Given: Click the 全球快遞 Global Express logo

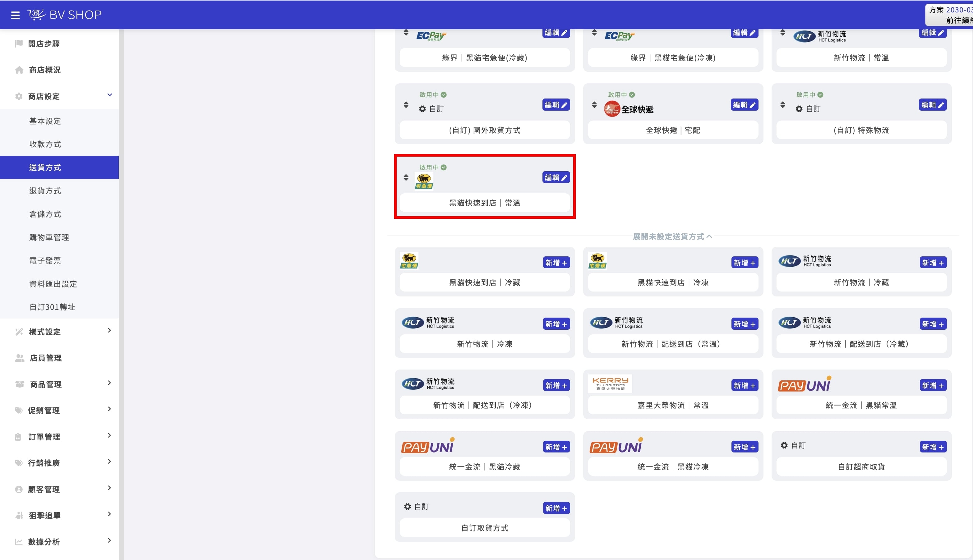Looking at the screenshot, I should pyautogui.click(x=629, y=109).
